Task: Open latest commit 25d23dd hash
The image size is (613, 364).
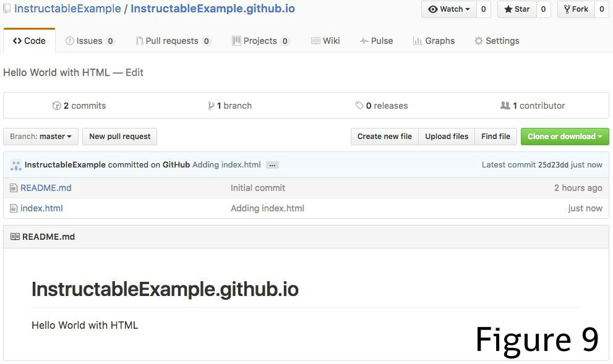Action: point(553,165)
